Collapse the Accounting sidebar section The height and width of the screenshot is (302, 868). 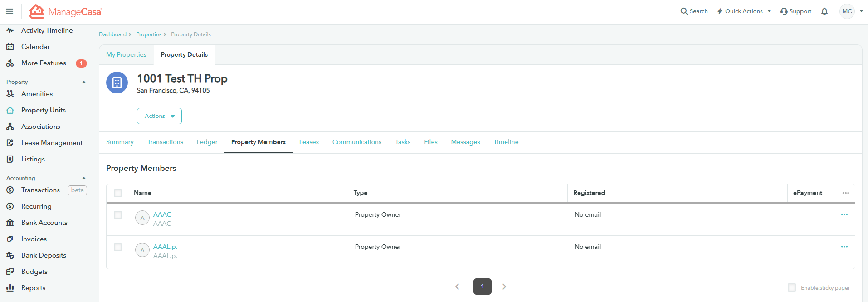coord(84,178)
